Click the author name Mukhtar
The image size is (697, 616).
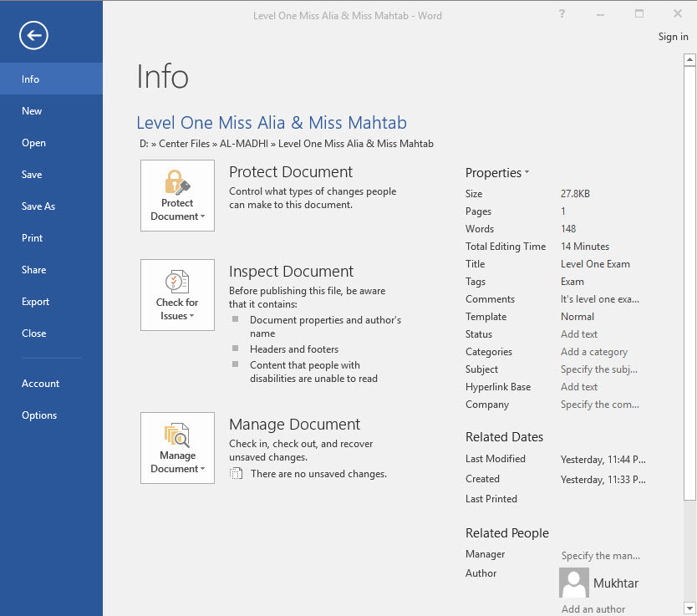tap(616, 583)
